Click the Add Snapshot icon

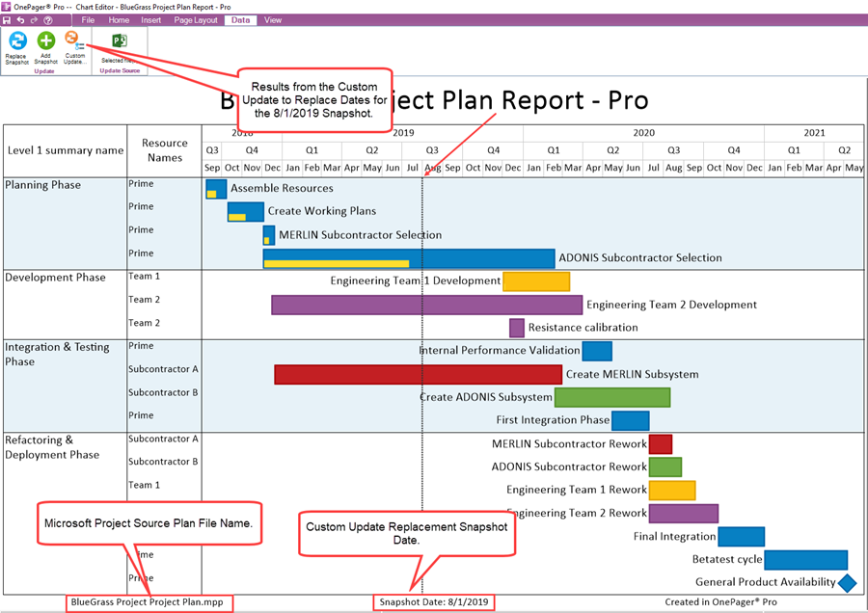click(x=45, y=40)
